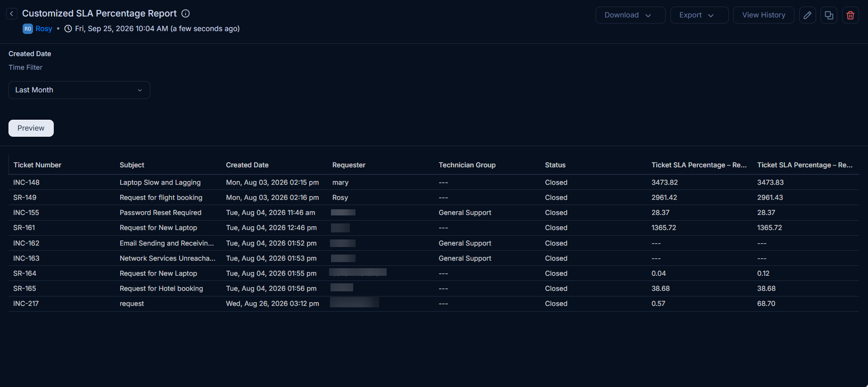This screenshot has width=868, height=387.
Task: Click the SLA value 3473.82
Action: (665, 182)
